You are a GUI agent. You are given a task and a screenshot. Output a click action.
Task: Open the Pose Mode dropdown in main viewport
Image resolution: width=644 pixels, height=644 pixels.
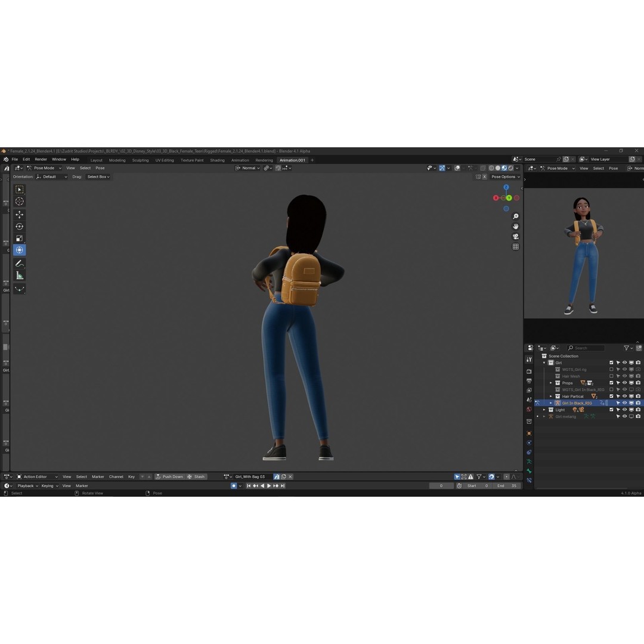tap(44, 168)
